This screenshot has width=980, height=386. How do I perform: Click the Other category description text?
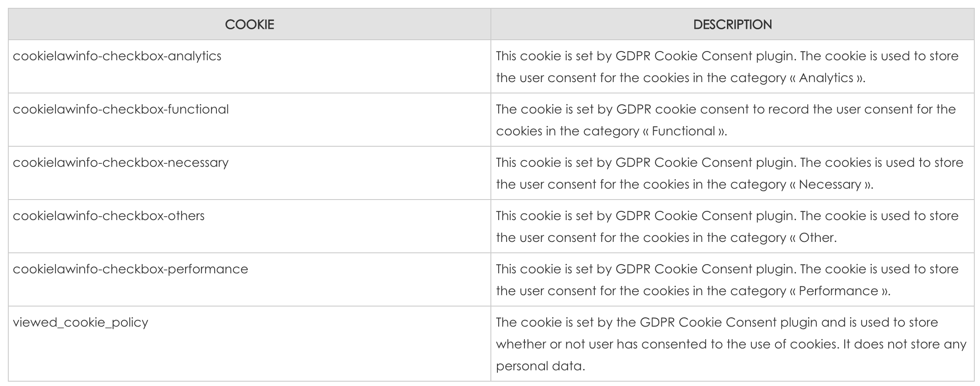[727, 227]
